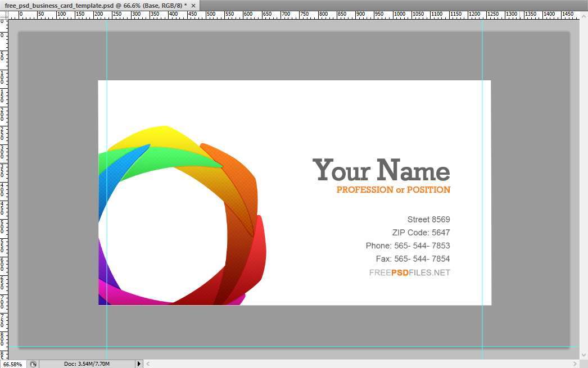The width and height of the screenshot is (588, 368).
Task: Click the ruler origin corner box
Action: click(4, 15)
